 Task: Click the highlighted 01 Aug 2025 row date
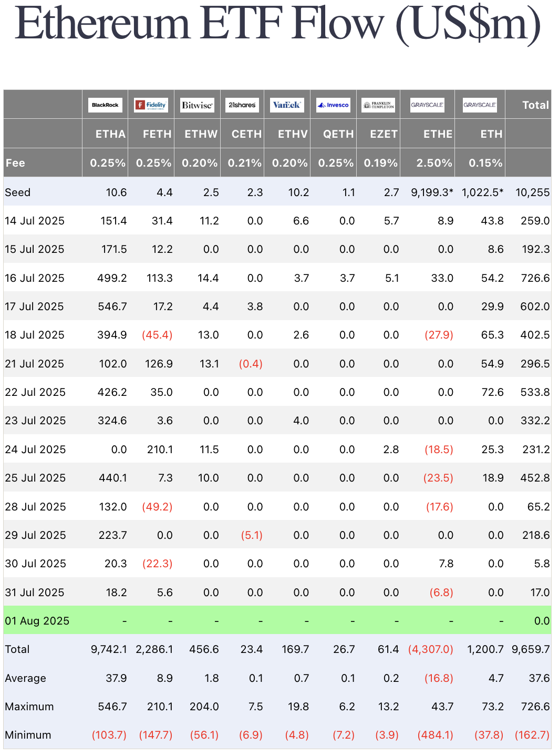(37, 621)
